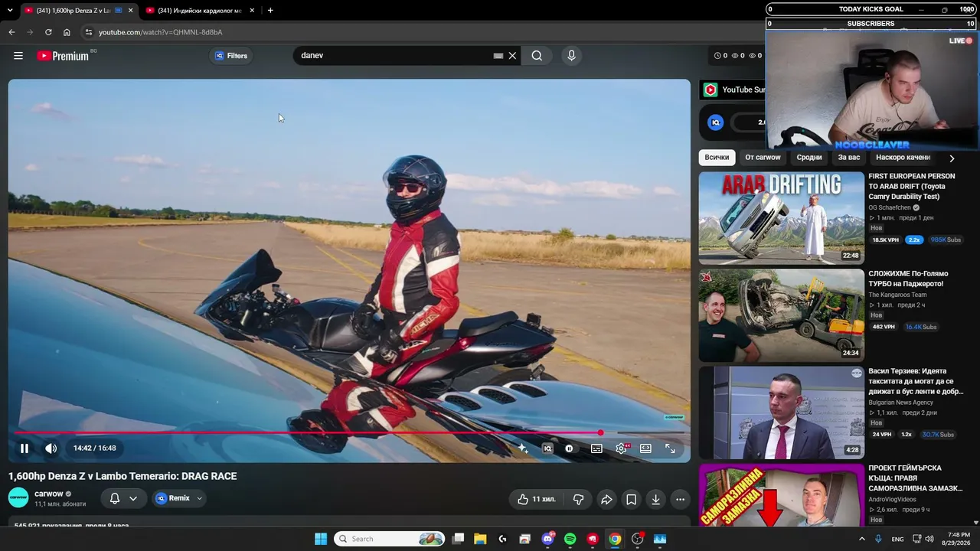The width and height of the screenshot is (980, 551).
Task: Open the sparkle Ask AI player button
Action: coord(523,448)
